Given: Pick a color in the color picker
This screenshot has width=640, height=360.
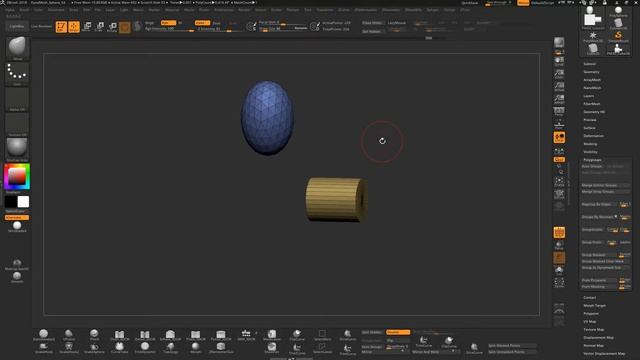Looking at the screenshot, I should (17, 176).
